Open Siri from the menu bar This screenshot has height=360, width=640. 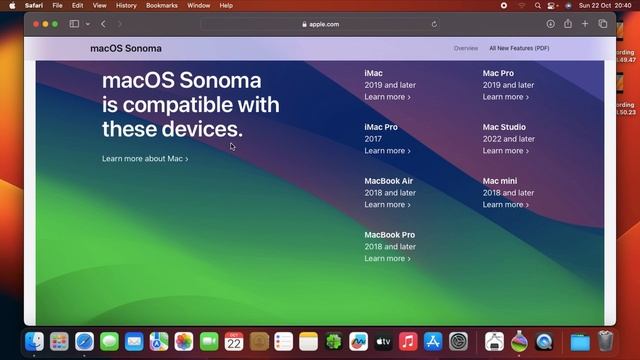click(568, 5)
